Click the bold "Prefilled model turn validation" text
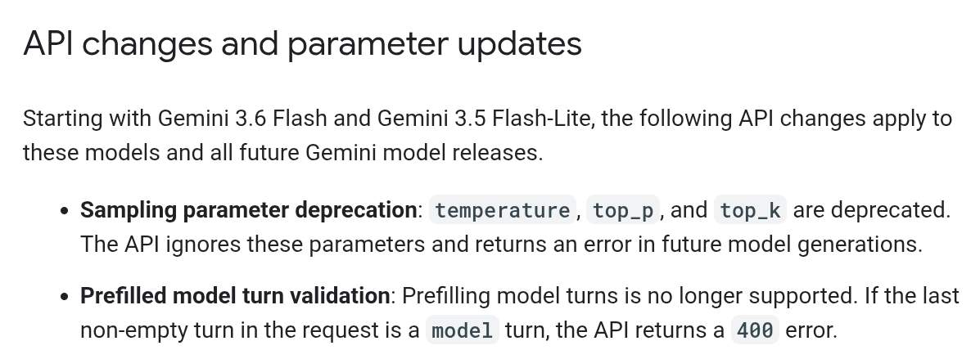This screenshot has width=980, height=359. (235, 296)
